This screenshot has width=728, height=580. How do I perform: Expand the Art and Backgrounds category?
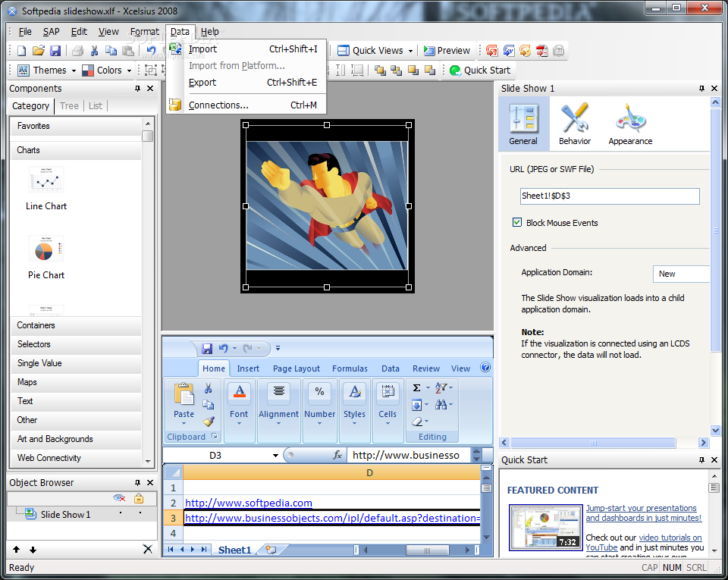[76, 439]
